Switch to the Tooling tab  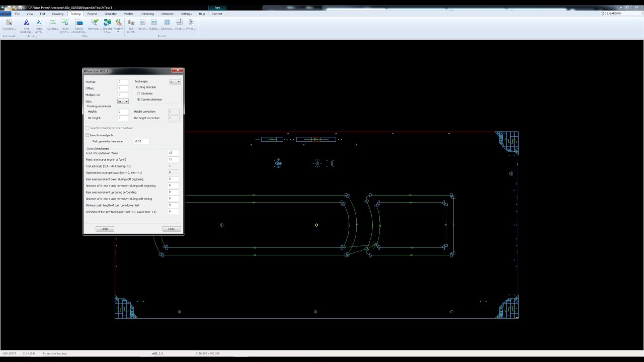pos(75,14)
